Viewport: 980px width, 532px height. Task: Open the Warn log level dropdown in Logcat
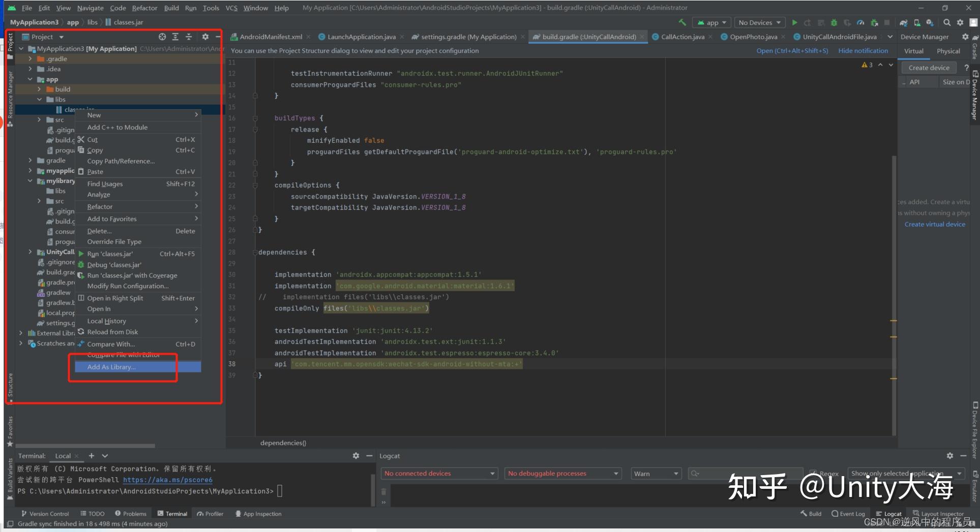pyautogui.click(x=655, y=473)
